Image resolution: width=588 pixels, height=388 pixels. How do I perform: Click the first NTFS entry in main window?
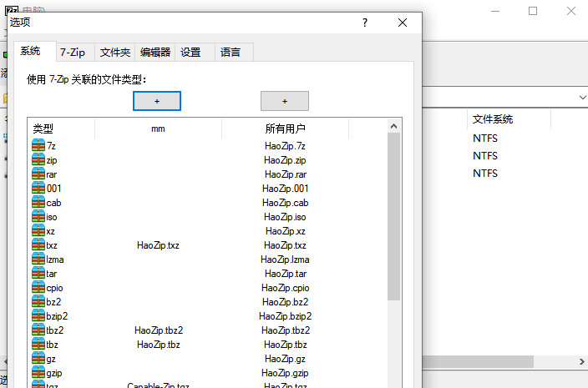pyautogui.click(x=485, y=139)
